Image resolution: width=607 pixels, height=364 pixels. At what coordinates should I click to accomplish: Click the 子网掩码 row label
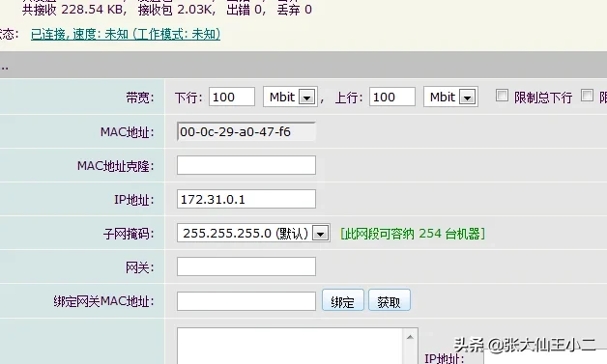[129, 234]
